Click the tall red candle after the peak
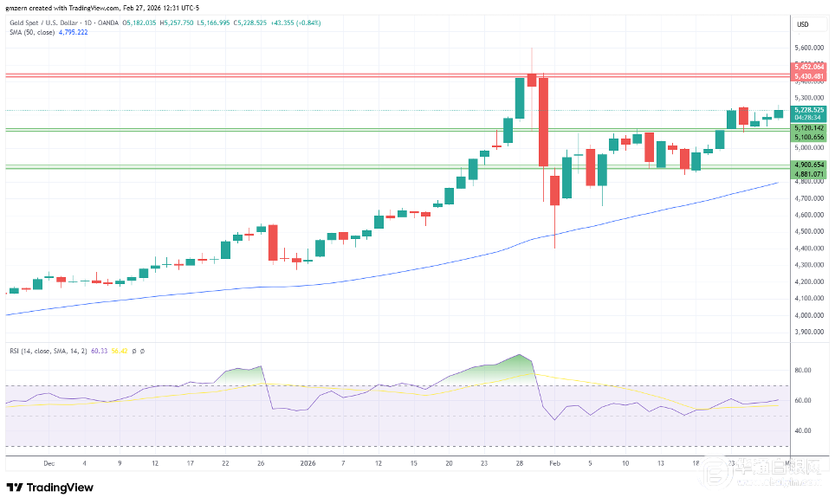 pyautogui.click(x=544, y=121)
